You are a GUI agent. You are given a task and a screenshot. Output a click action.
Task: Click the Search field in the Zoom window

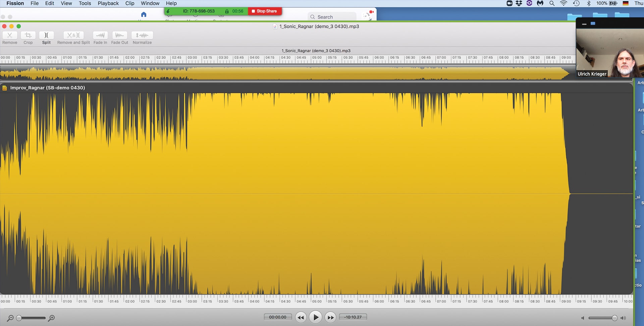(332, 17)
